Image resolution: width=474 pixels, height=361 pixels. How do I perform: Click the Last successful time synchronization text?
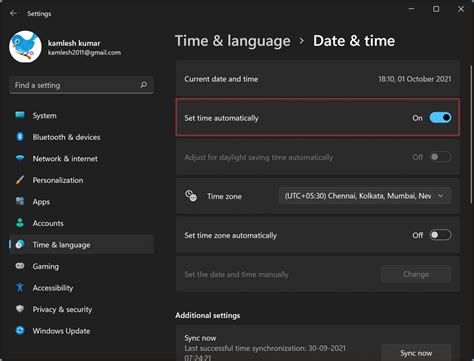click(x=265, y=353)
